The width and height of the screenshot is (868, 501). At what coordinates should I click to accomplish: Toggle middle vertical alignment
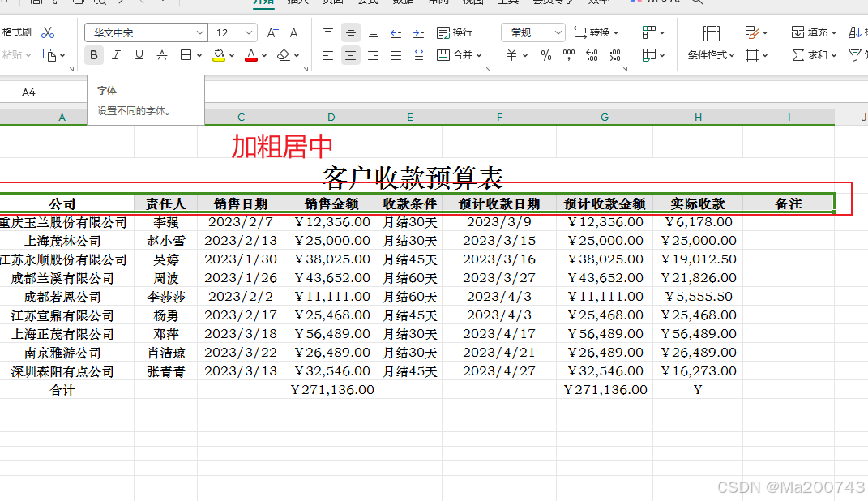click(350, 32)
